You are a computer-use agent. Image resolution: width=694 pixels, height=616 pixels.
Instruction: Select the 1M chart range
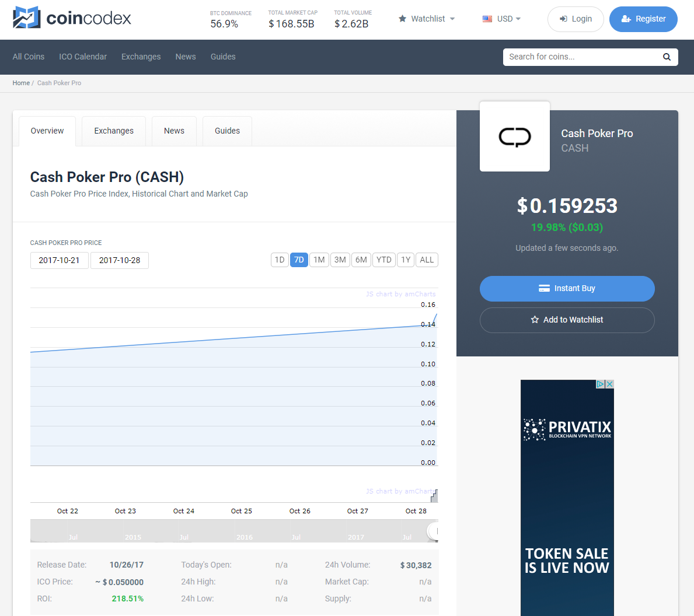tap(319, 260)
